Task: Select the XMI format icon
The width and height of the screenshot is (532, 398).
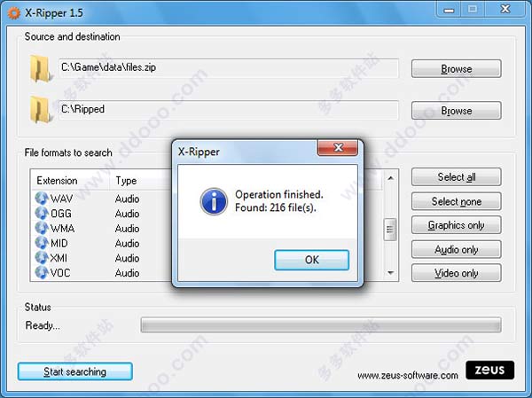Action: click(42, 258)
